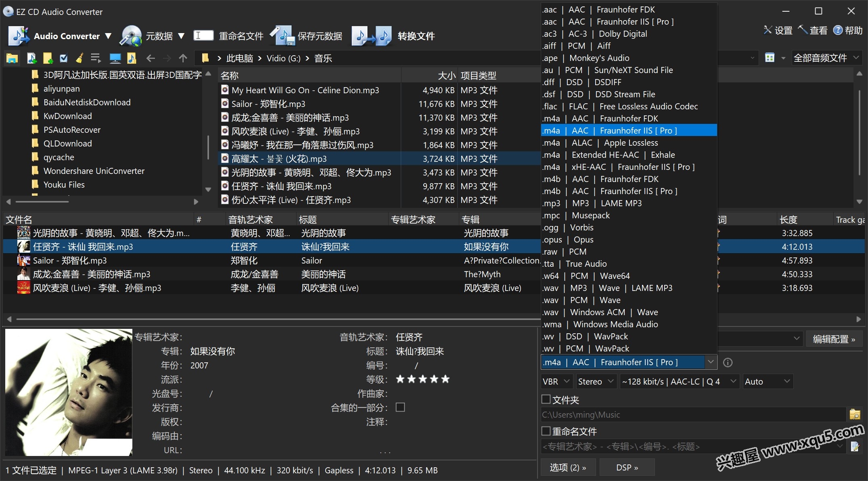This screenshot has width=868, height=481.
Task: Click the convert files (转换文件) icon
Action: [x=372, y=36]
